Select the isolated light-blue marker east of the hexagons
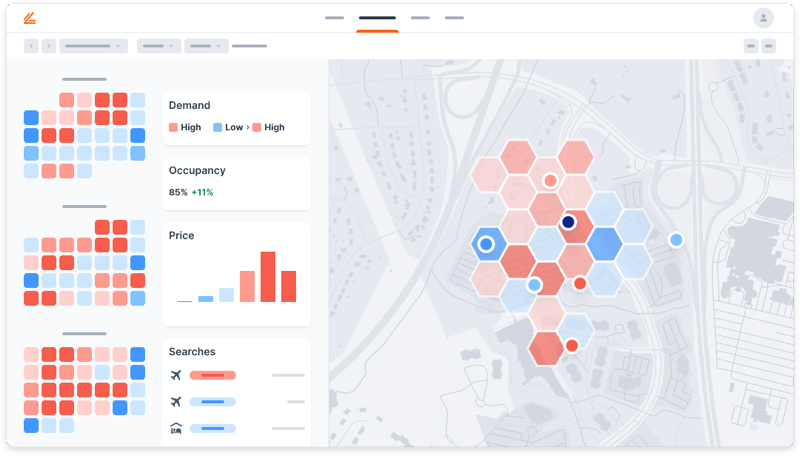The height and width of the screenshot is (456, 800). [676, 240]
